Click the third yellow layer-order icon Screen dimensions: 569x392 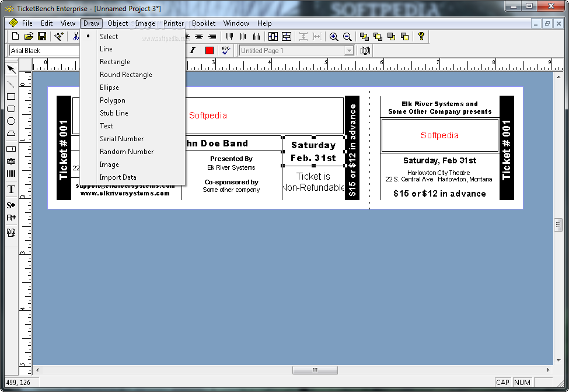point(391,36)
